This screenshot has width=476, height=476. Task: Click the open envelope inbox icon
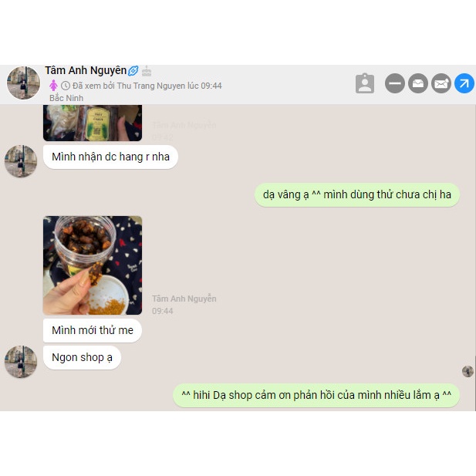(418, 83)
